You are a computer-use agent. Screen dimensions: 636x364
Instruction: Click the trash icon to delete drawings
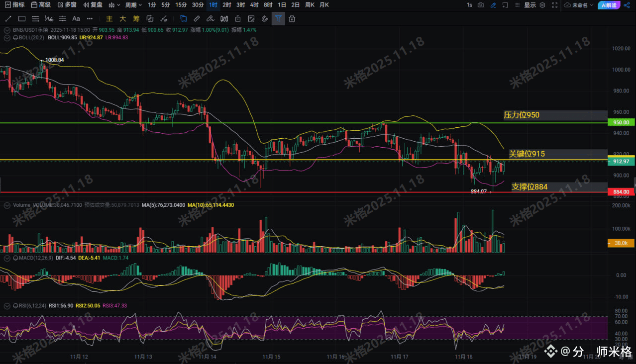pos(292,19)
